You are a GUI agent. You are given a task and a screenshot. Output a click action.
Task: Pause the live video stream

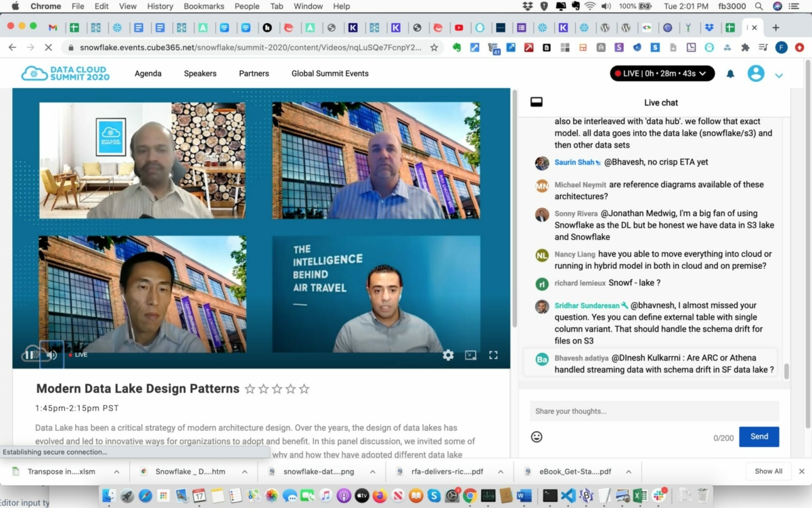click(x=30, y=354)
